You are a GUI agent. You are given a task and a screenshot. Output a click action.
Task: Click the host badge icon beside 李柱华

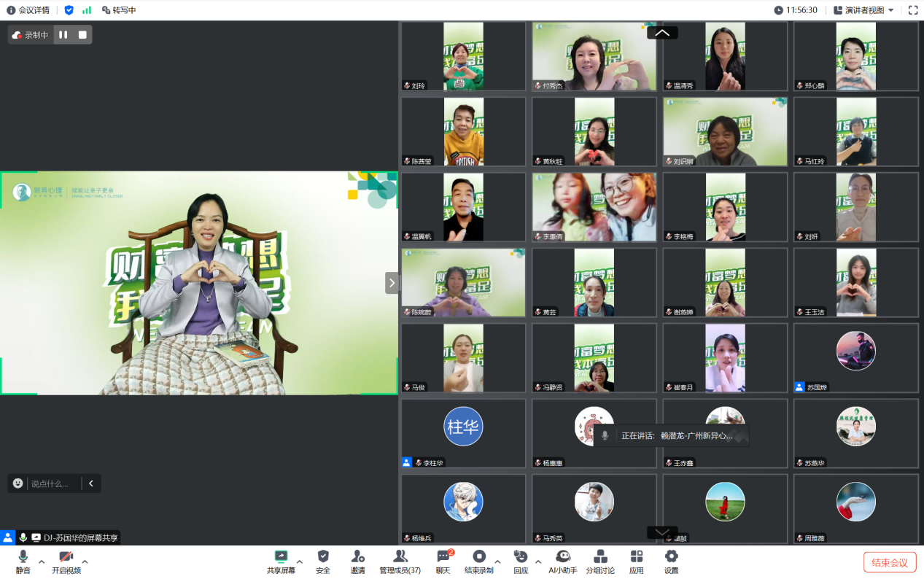(x=407, y=462)
